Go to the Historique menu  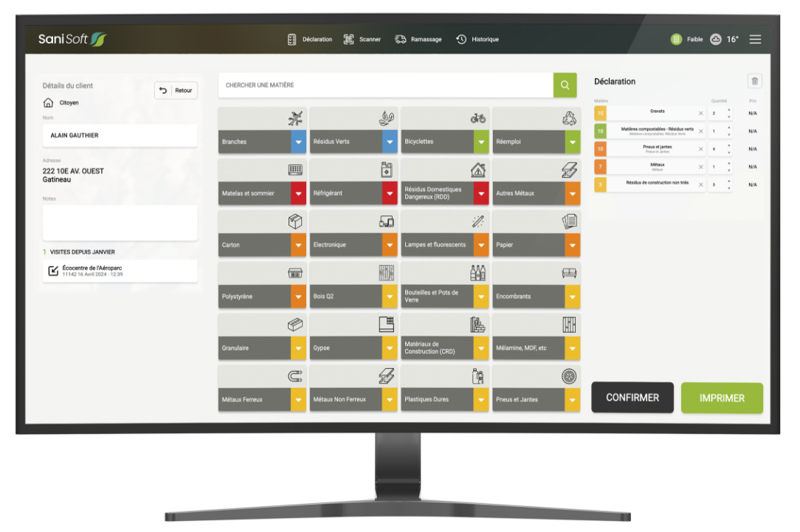(x=477, y=39)
